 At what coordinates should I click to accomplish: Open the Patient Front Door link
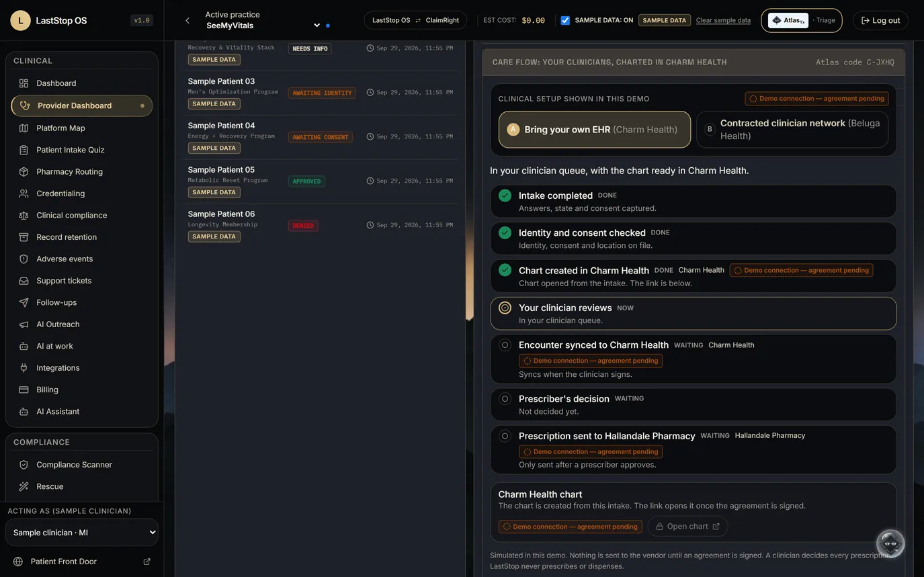pos(82,562)
